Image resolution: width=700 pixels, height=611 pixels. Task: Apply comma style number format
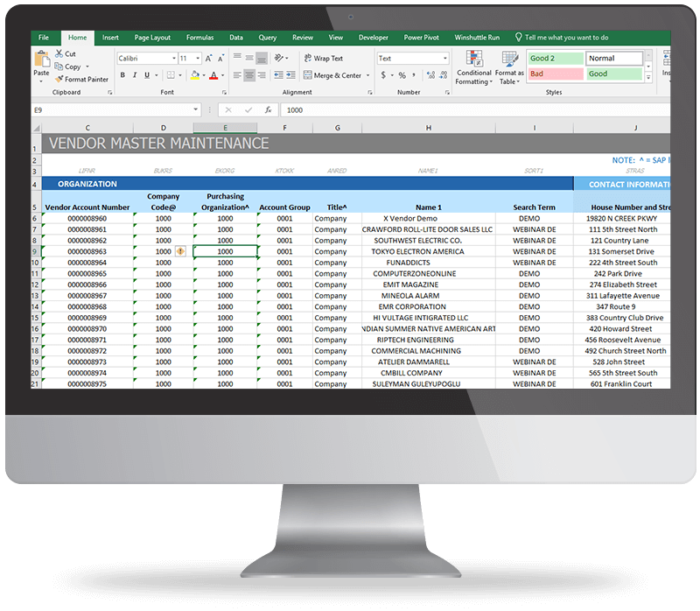414,75
